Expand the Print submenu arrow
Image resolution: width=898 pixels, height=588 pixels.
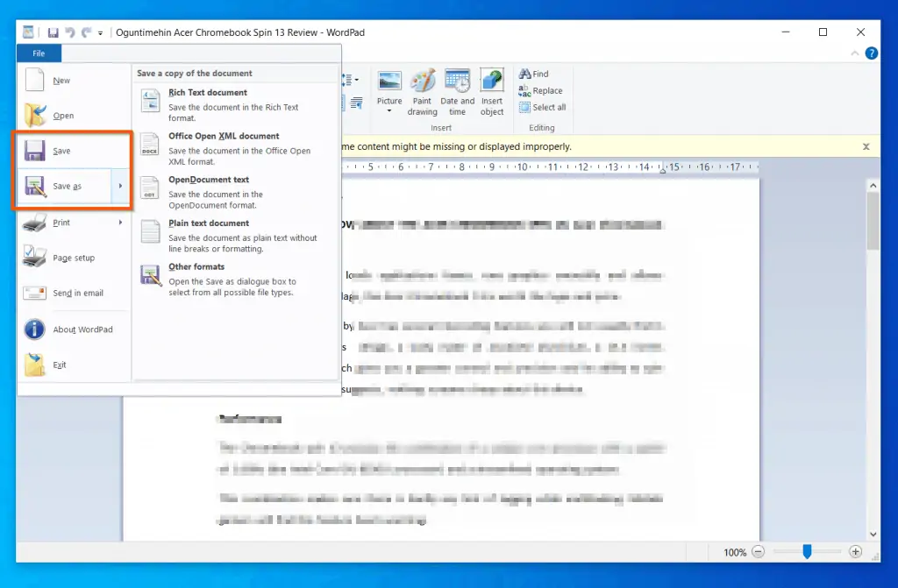coord(120,223)
